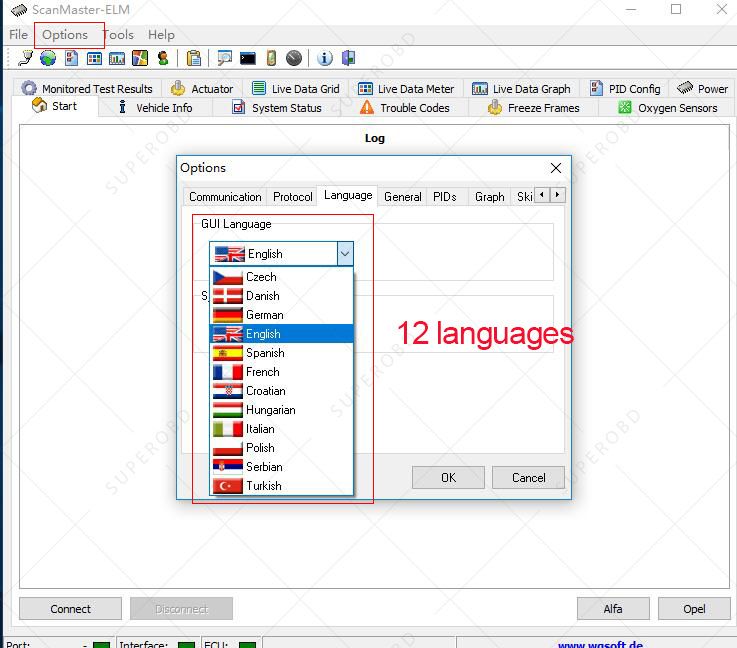Click OK in the Options dialog
737x648 pixels.
click(448, 477)
